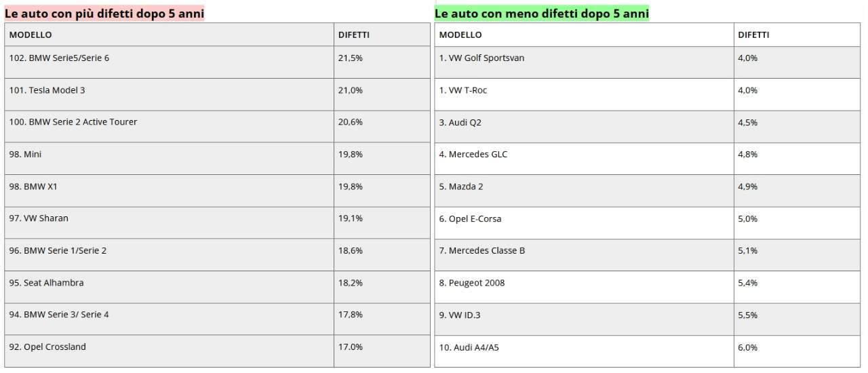The image size is (868, 373).
Task: Select the Seat Alhambra row
Action: [x=47, y=283]
